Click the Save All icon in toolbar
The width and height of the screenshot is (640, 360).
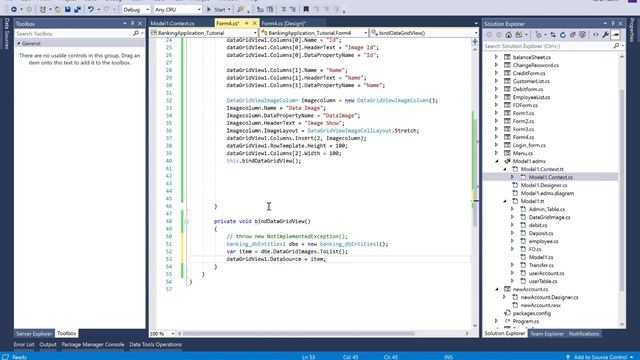click(x=77, y=9)
